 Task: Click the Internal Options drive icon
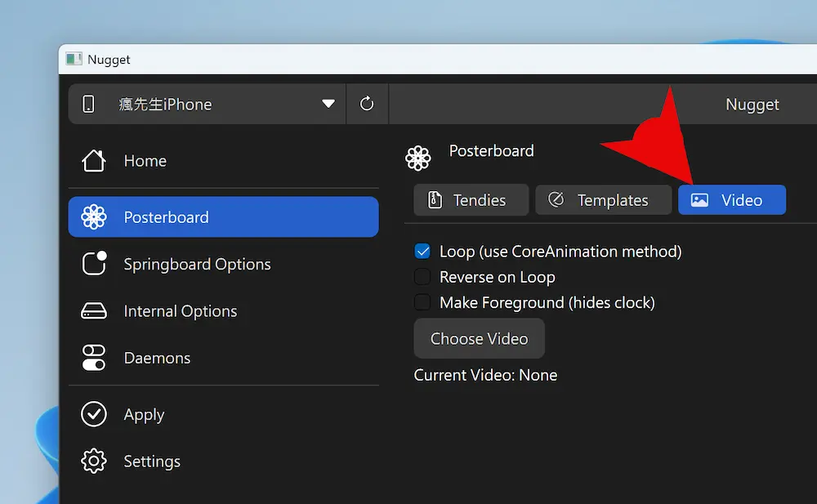click(x=94, y=311)
